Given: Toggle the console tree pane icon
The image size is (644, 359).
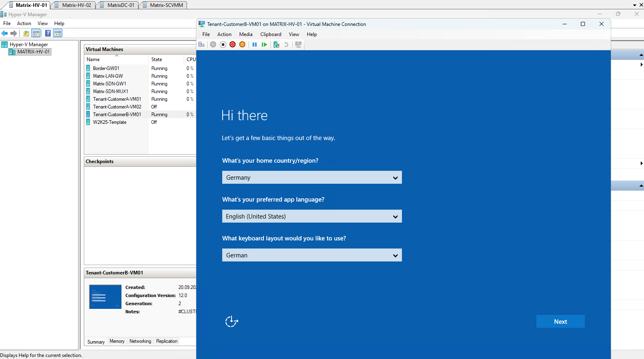Looking at the screenshot, I should click(x=36, y=33).
